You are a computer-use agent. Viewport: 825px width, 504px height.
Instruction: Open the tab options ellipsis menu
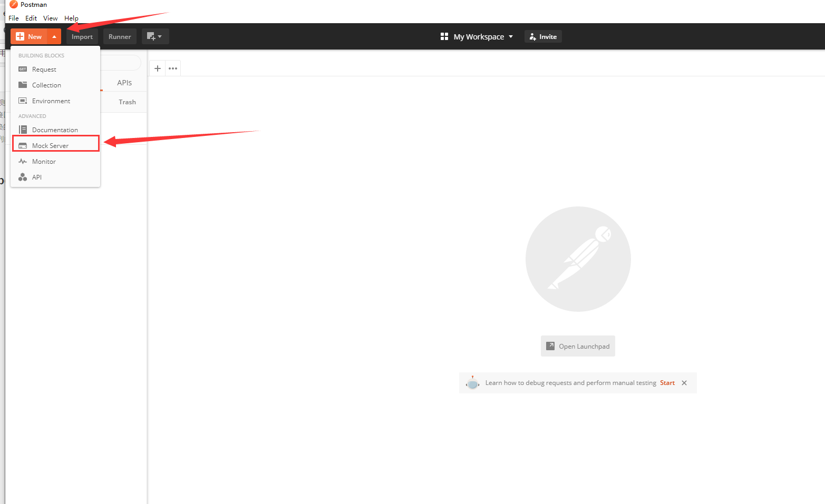173,68
